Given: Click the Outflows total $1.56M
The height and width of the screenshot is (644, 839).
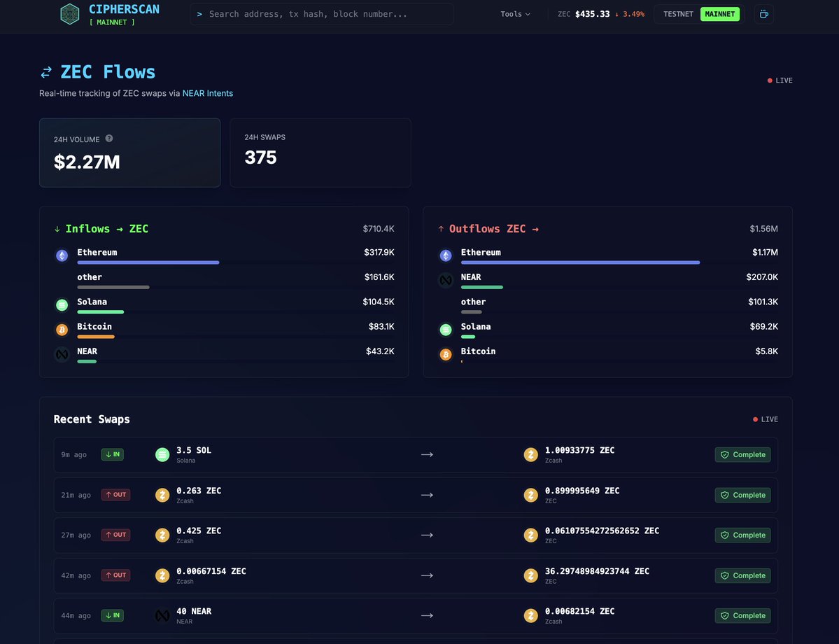Looking at the screenshot, I should 763,229.
